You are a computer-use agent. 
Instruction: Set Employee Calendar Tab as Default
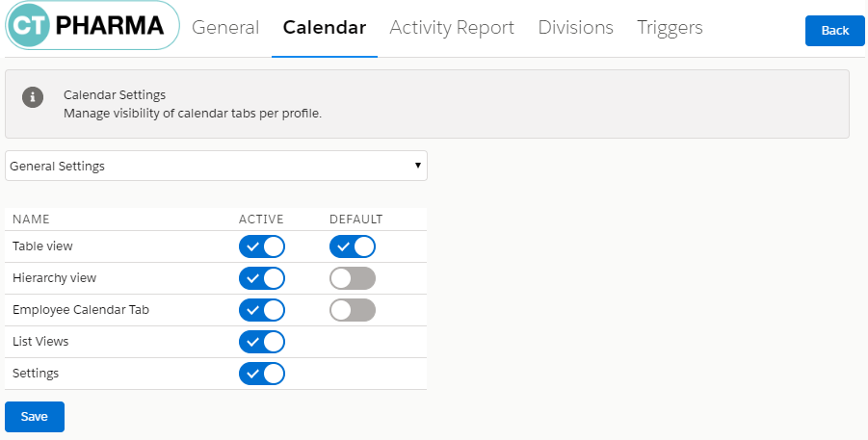pyautogui.click(x=353, y=310)
